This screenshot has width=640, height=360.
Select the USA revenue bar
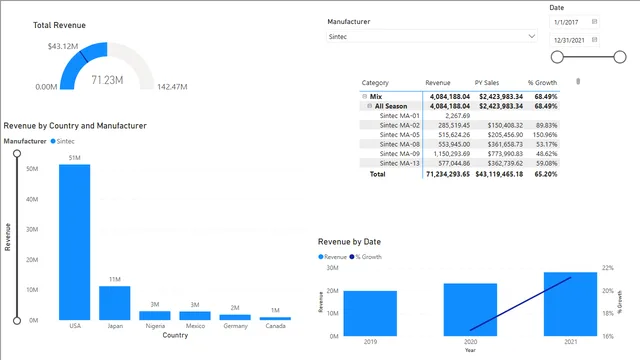(x=75, y=242)
